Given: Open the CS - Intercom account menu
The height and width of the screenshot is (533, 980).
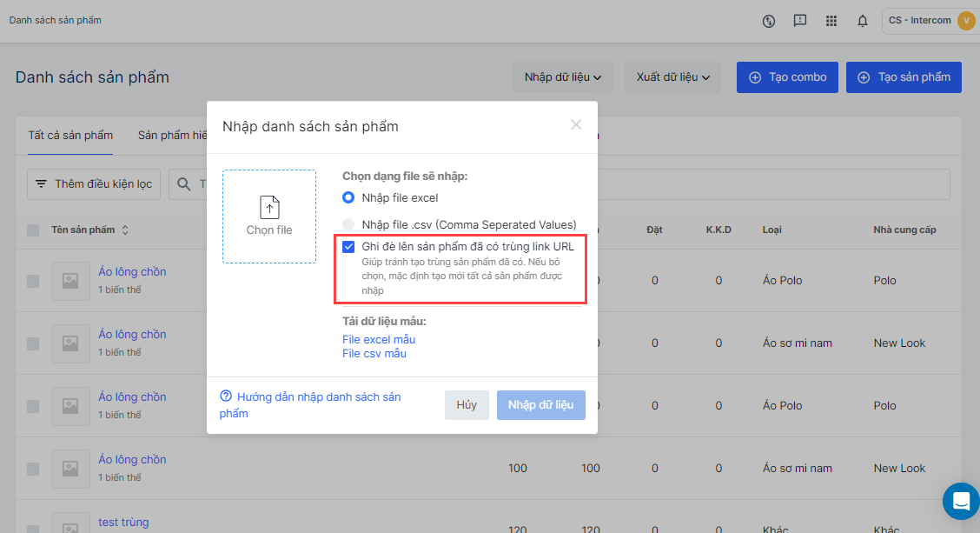Looking at the screenshot, I should 930,21.
